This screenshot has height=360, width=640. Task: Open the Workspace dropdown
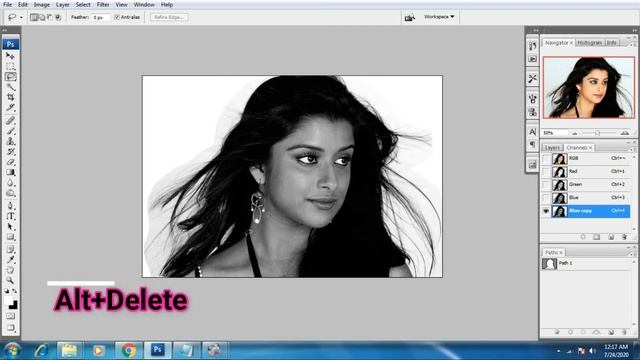pyautogui.click(x=439, y=17)
